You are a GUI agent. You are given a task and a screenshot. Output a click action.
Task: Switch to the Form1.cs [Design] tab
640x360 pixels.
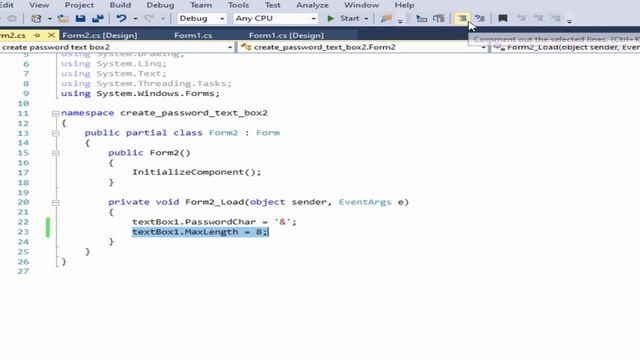pos(286,36)
